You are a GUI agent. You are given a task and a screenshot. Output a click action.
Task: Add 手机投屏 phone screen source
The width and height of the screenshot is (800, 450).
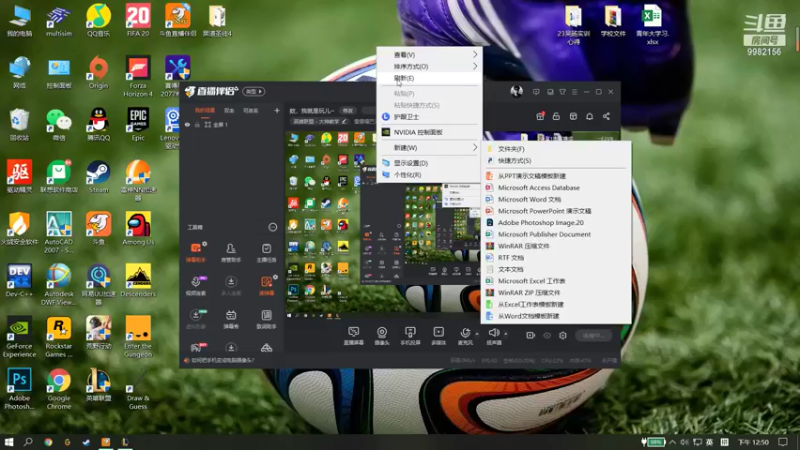[410, 336]
